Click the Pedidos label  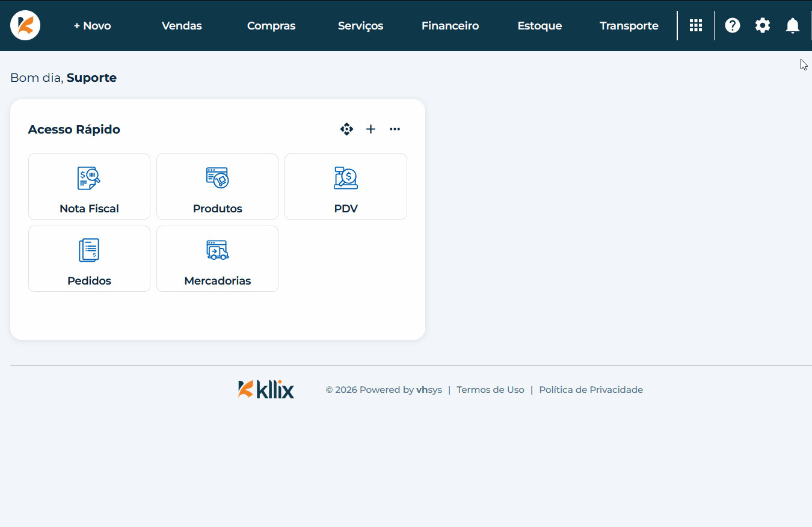(x=89, y=281)
